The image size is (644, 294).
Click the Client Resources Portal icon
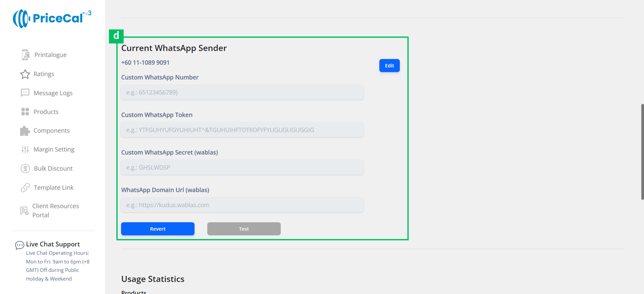coord(24,211)
